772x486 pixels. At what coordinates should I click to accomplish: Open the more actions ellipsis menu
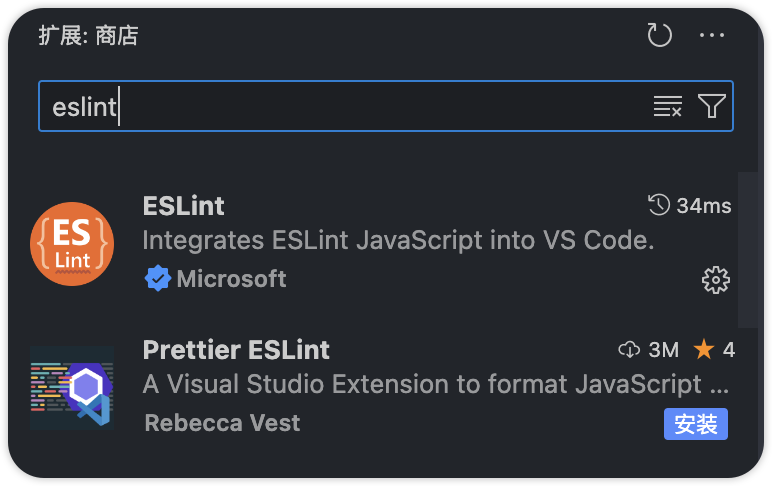(712, 36)
